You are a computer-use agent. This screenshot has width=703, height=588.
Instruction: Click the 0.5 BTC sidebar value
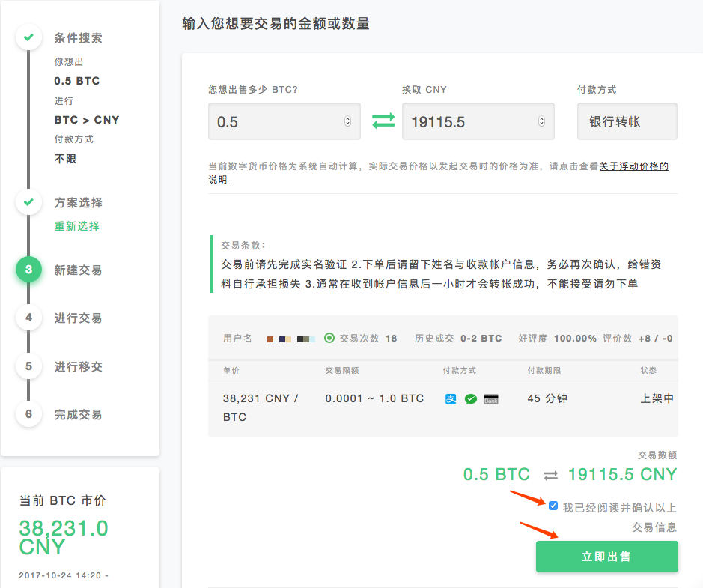pos(77,81)
